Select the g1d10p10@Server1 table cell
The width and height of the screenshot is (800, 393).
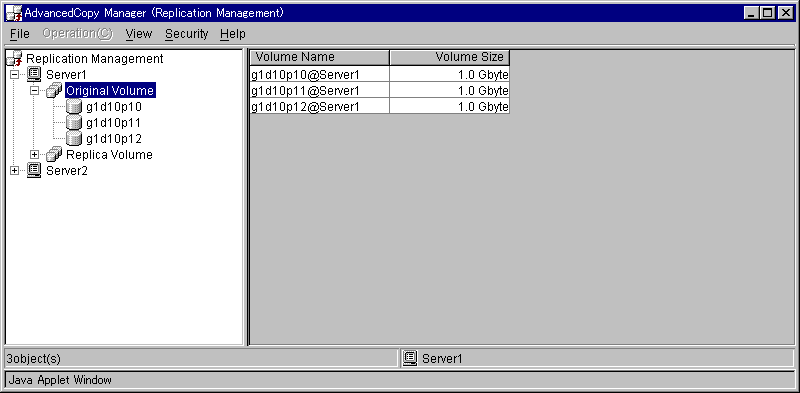click(320, 75)
